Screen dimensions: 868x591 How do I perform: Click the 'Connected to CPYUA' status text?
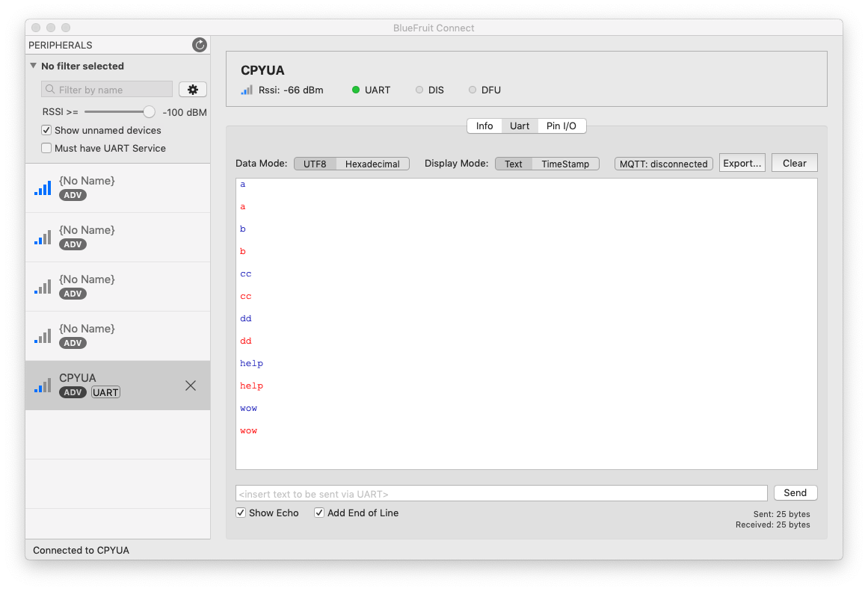81,550
